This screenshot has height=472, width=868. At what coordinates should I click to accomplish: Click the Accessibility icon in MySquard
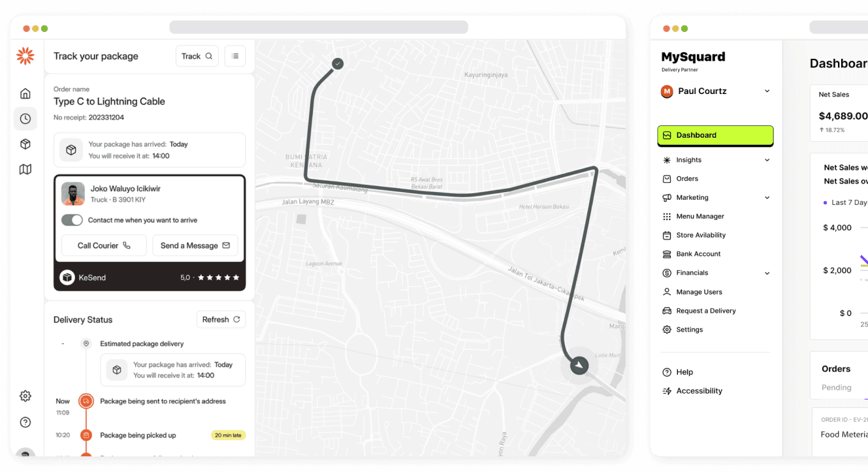point(667,391)
